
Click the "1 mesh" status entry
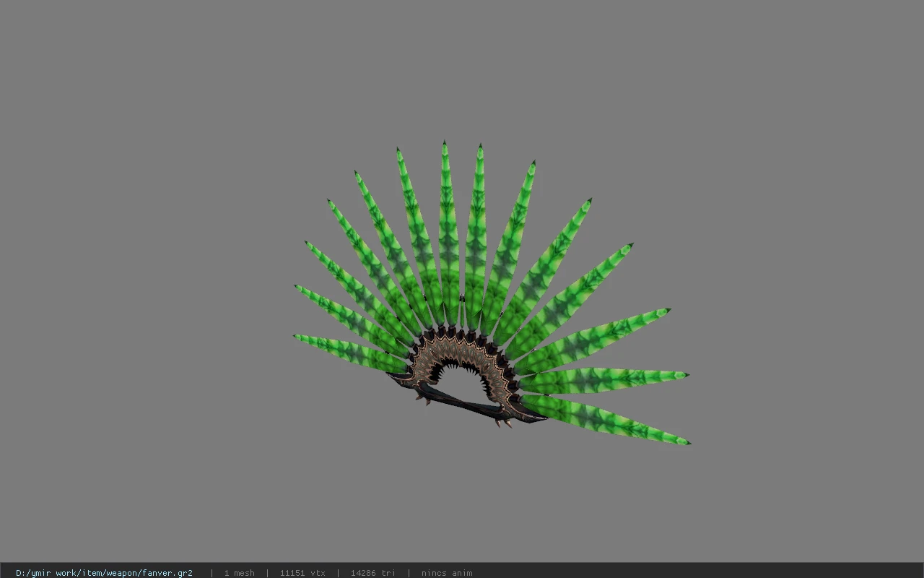click(239, 573)
